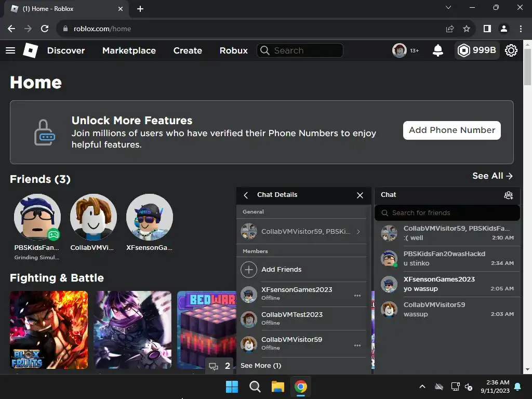Open CollabVMVisitor59 'wassup' conversation
The width and height of the screenshot is (532, 399).
pos(447,310)
